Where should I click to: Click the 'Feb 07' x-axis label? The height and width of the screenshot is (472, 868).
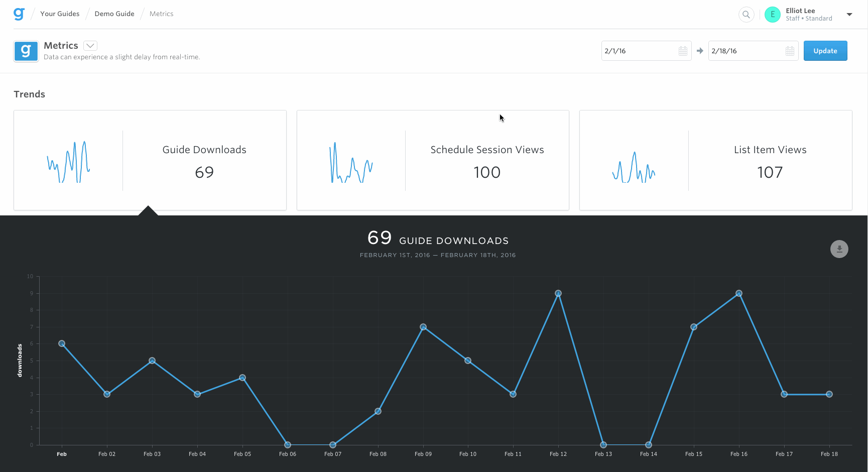click(333, 454)
